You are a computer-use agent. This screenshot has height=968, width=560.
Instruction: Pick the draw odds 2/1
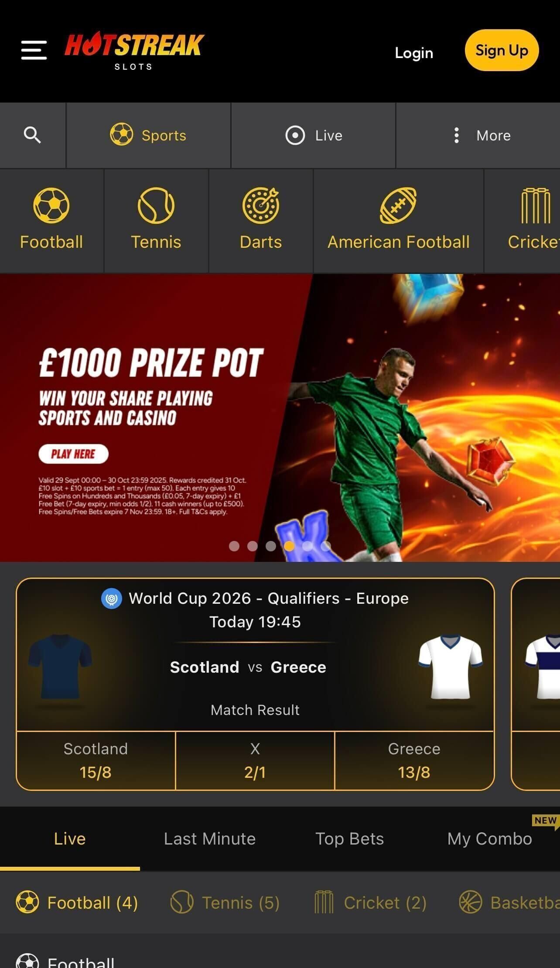click(x=255, y=761)
